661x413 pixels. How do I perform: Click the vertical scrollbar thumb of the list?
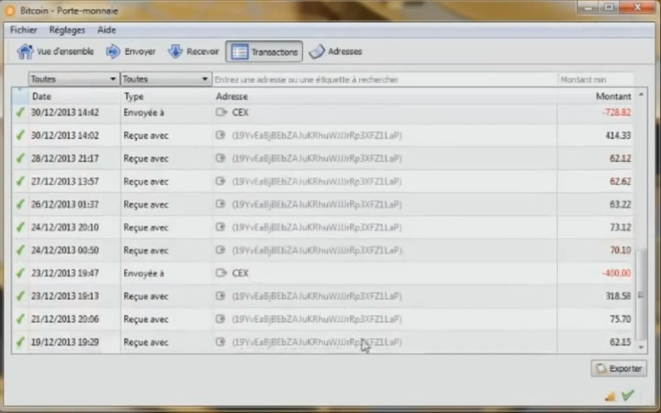tap(641, 294)
